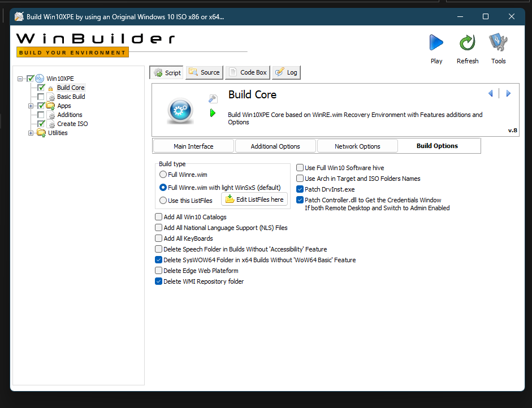
Task: Open the Script tab
Action: click(166, 72)
